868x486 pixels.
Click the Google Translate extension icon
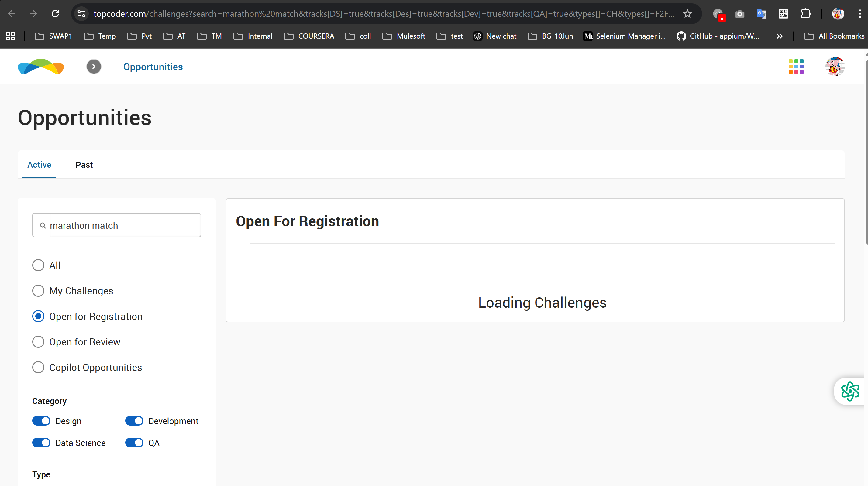[x=761, y=14]
